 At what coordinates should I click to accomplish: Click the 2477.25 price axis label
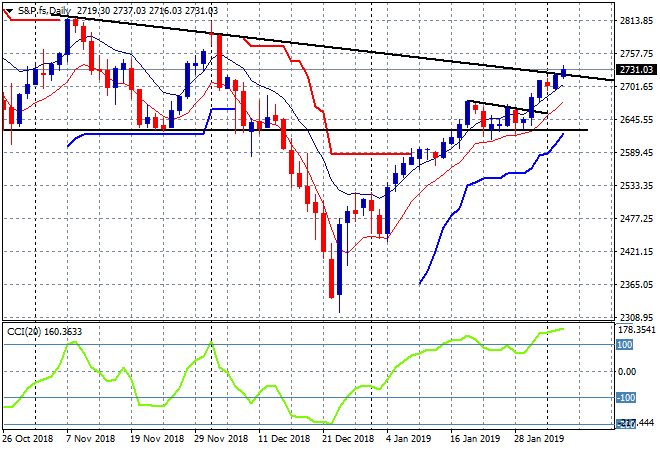pos(636,218)
